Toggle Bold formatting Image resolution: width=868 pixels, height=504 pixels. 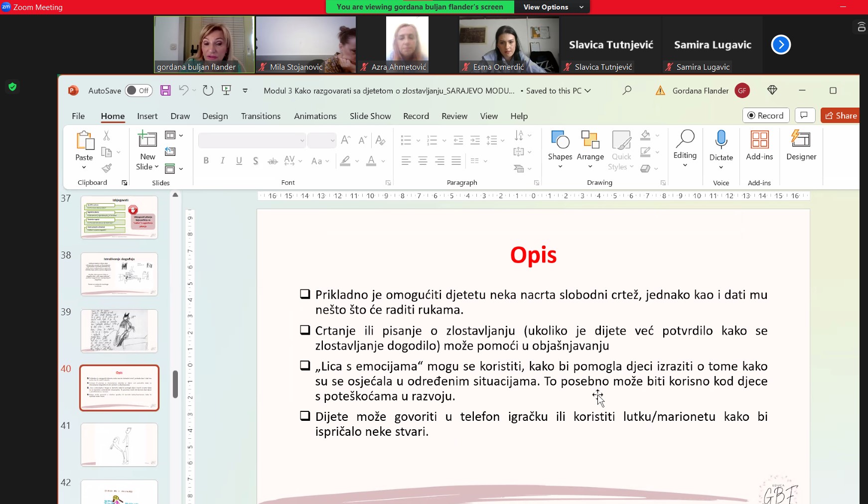click(x=206, y=161)
